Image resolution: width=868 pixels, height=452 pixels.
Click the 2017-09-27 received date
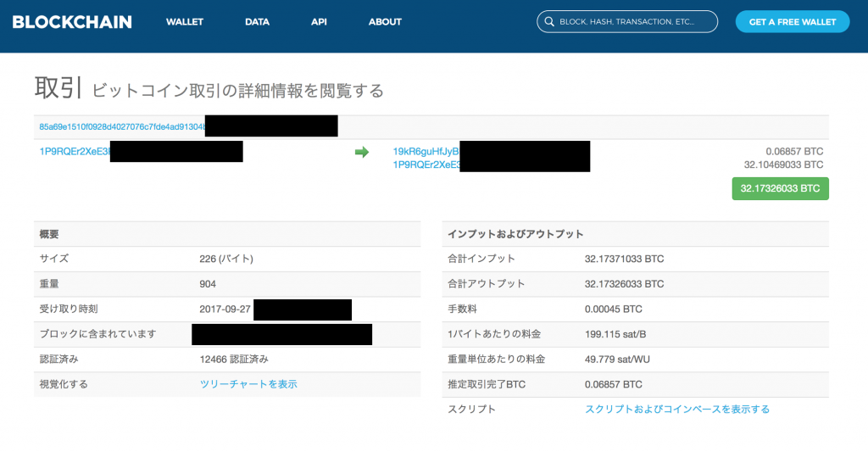pos(225,309)
